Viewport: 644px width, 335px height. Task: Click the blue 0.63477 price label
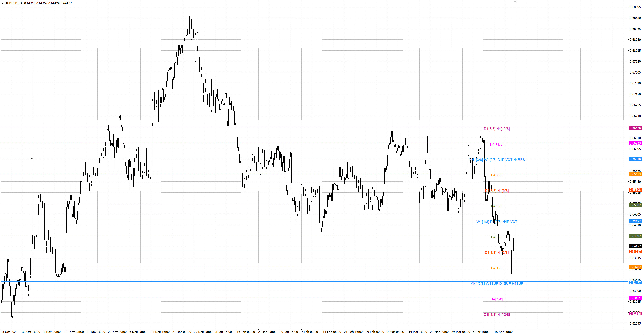pos(635,283)
